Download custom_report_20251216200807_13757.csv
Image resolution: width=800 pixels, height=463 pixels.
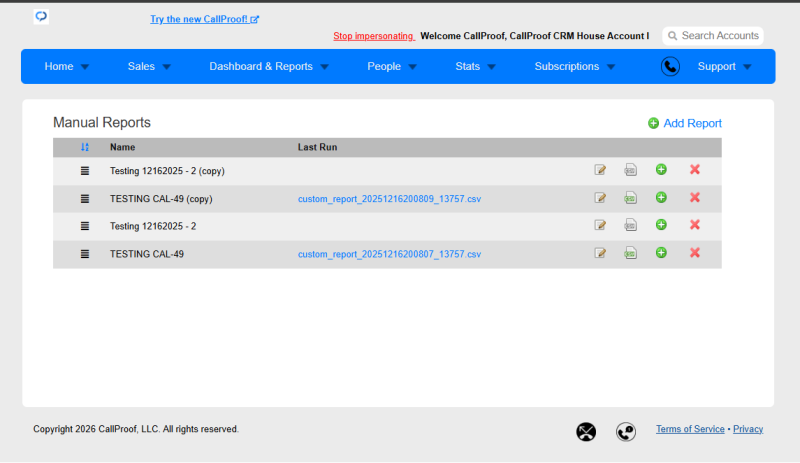coord(389,254)
